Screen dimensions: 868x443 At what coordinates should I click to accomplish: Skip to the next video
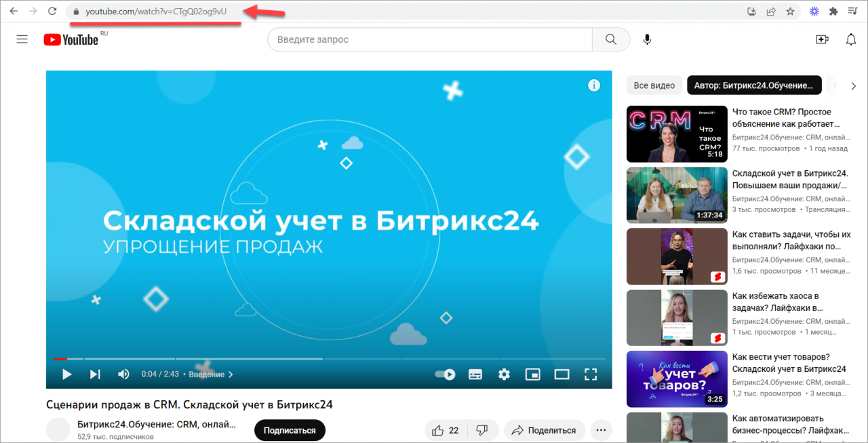tap(95, 374)
